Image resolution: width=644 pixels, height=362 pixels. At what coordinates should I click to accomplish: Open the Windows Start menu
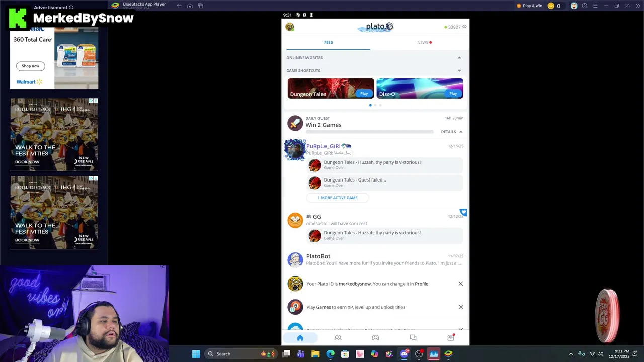tap(196, 354)
